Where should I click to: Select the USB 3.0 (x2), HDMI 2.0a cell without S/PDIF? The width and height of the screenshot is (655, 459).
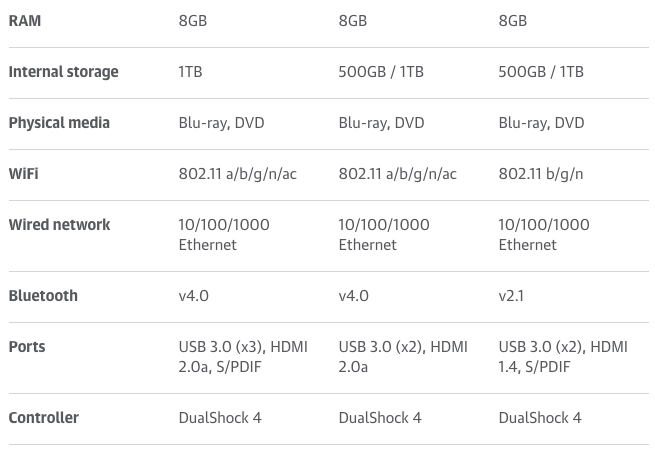(403, 357)
